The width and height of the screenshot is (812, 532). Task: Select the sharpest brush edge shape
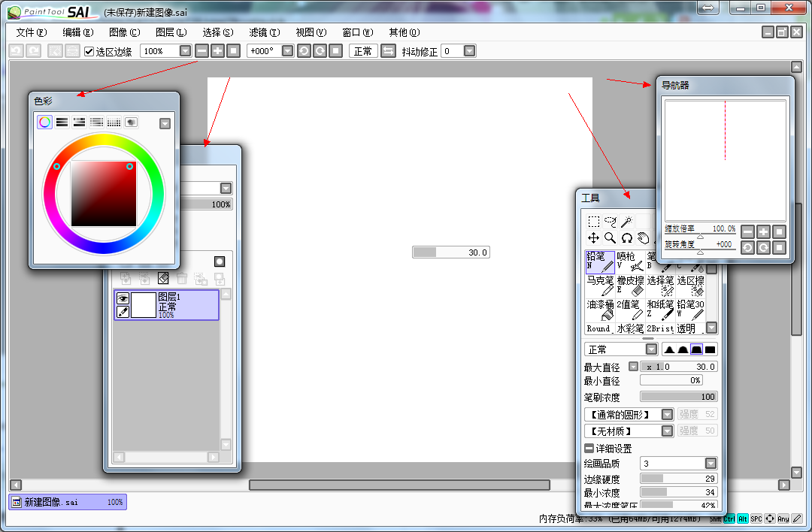tap(670, 349)
